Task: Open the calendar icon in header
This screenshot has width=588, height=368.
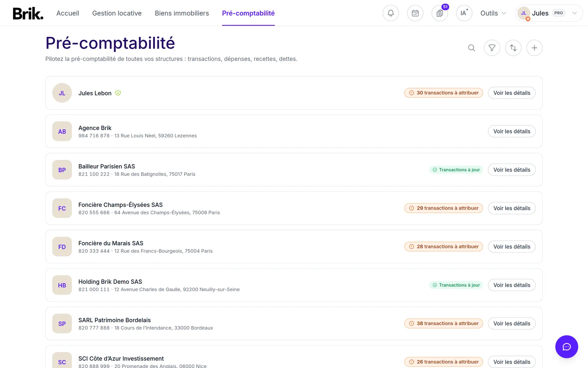Action: [x=415, y=13]
